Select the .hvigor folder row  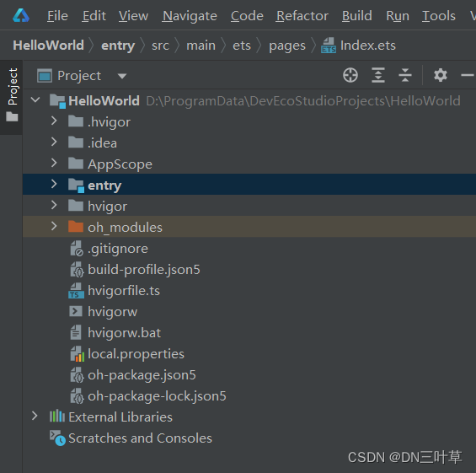pos(249,121)
